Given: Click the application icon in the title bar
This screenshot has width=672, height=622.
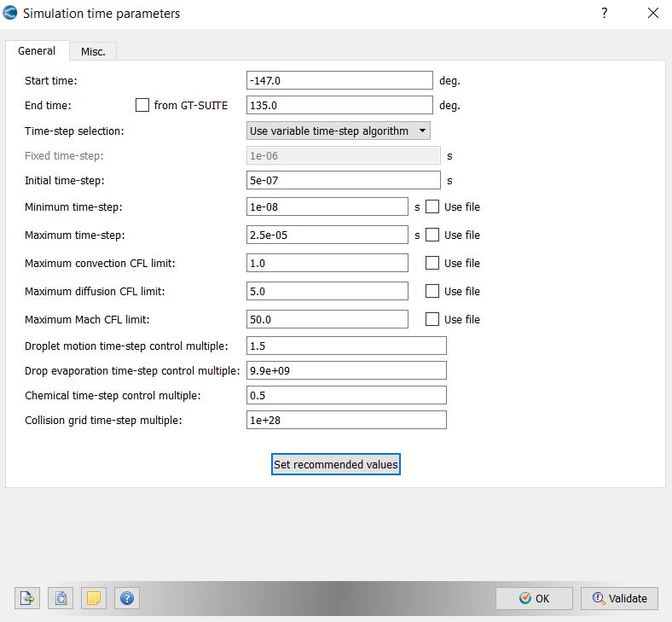Looking at the screenshot, I should (x=10, y=14).
